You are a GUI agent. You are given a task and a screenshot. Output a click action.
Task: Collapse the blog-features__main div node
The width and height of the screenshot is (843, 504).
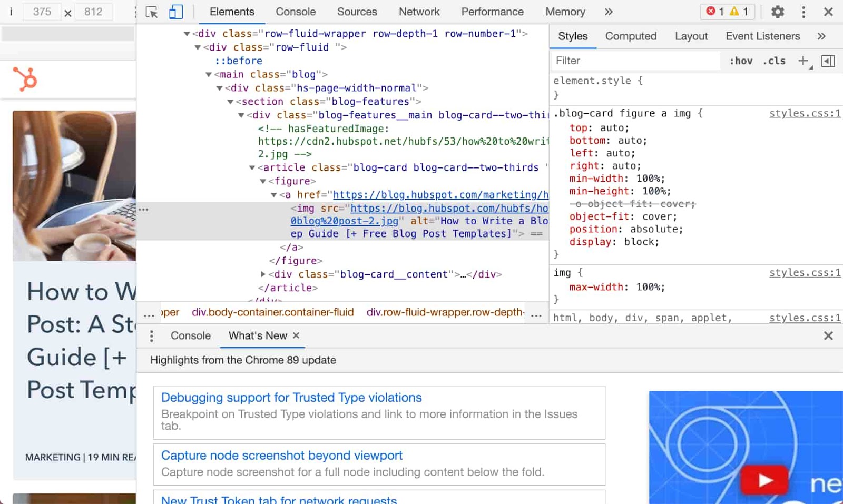(241, 115)
